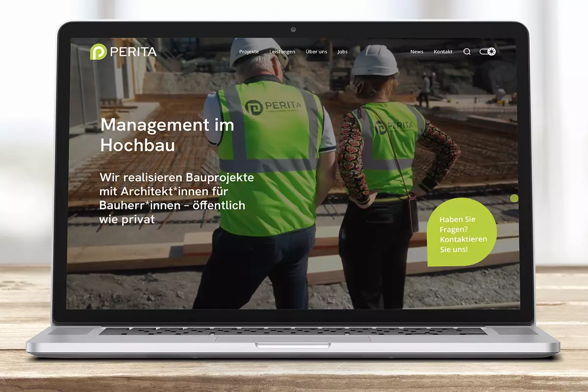Open search with the magnifier icon
588x392 pixels.
[x=467, y=51]
